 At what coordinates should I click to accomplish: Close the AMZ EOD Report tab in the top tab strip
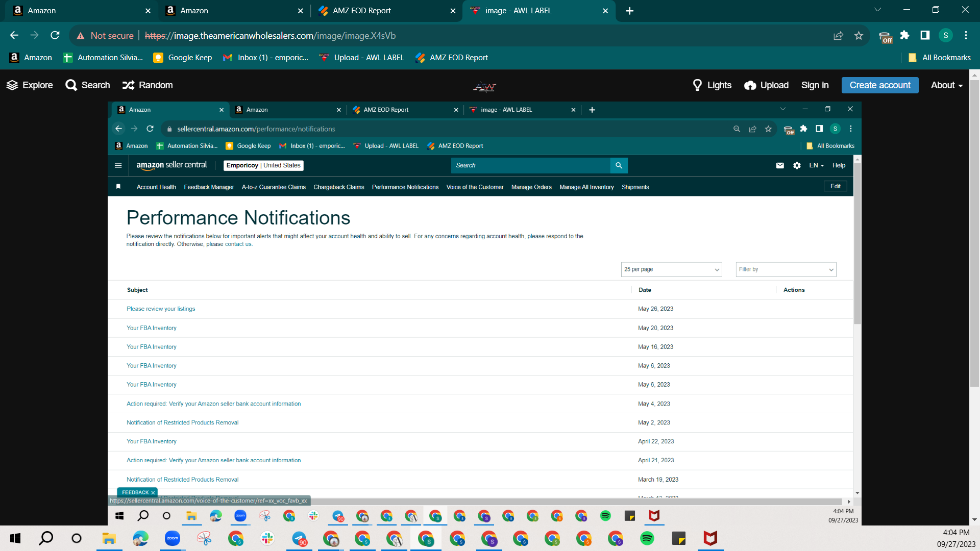[x=453, y=11]
